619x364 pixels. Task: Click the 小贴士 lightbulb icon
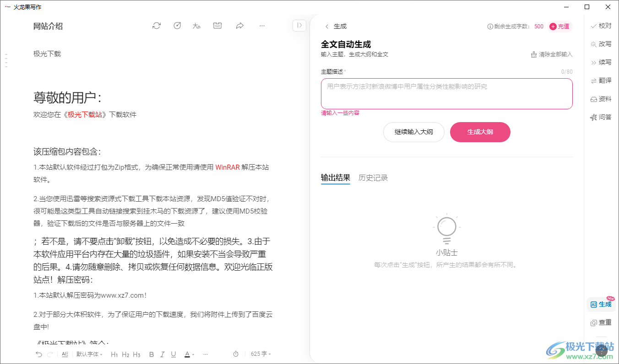click(x=447, y=229)
